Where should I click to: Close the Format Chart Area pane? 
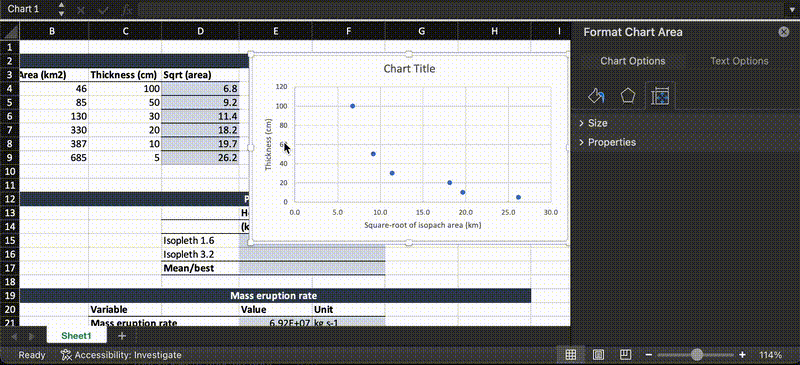click(784, 32)
